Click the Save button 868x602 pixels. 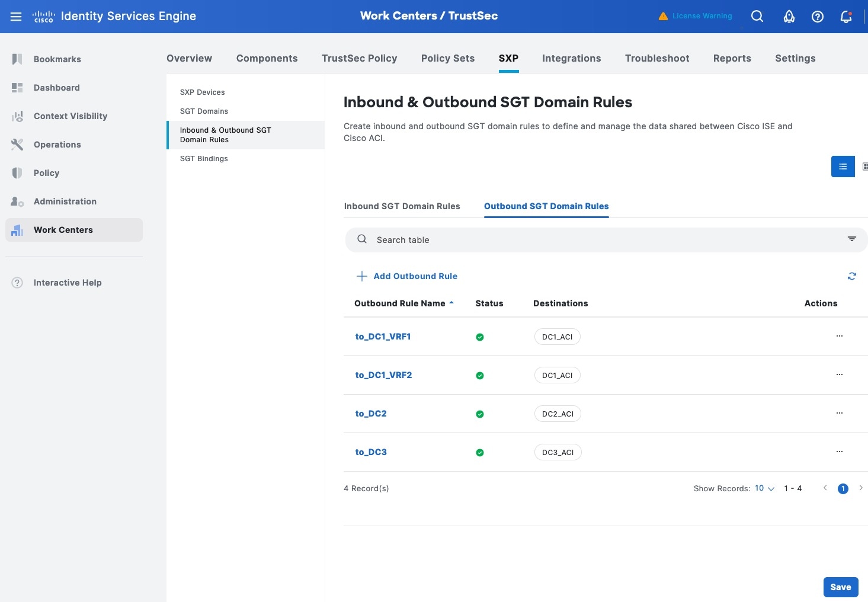tap(840, 587)
